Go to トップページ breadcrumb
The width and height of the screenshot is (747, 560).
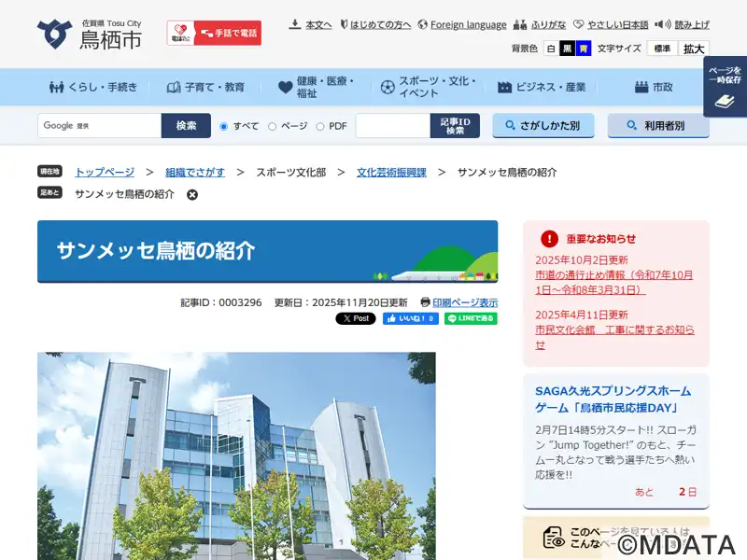point(105,173)
